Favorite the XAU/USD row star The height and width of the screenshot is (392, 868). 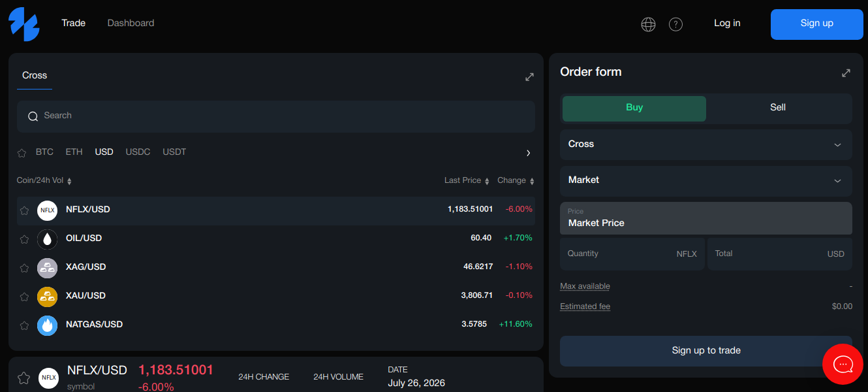pos(24,297)
